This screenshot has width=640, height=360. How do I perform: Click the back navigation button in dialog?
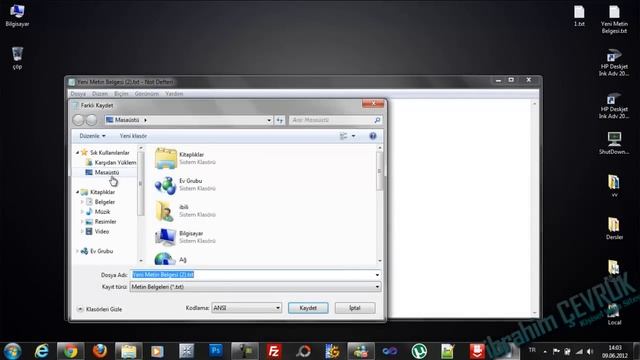pyautogui.click(x=78, y=120)
